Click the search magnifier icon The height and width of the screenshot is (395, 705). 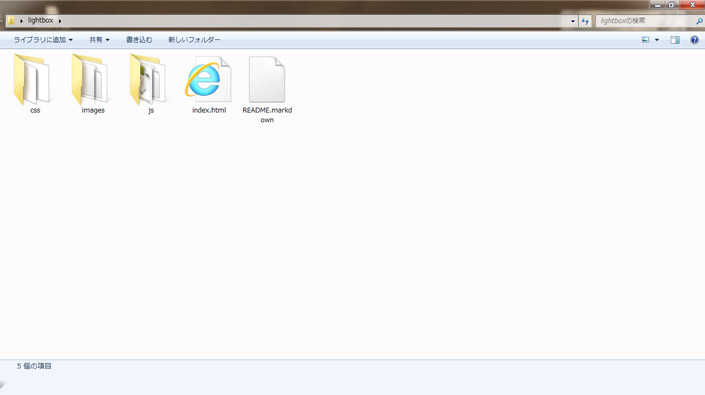[699, 21]
